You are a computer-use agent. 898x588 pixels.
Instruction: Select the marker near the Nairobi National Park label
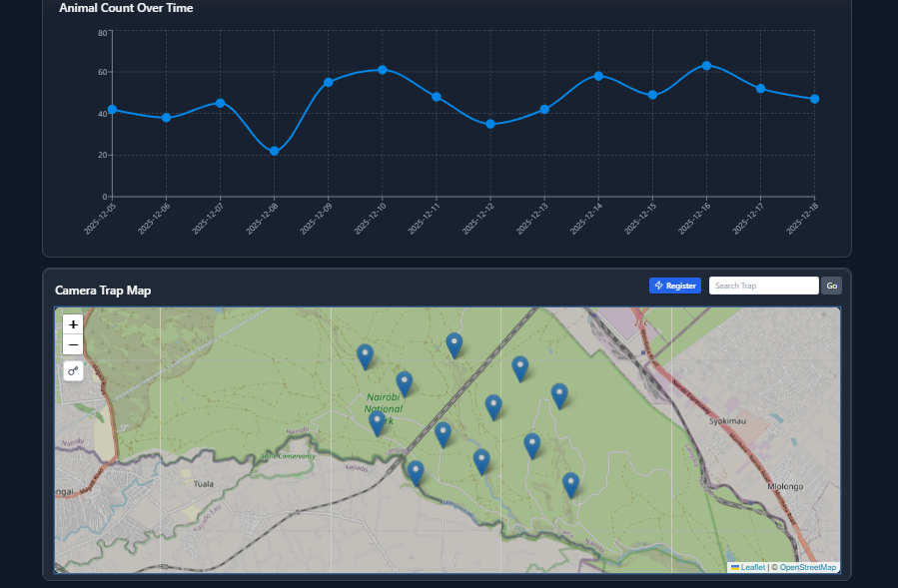click(379, 416)
